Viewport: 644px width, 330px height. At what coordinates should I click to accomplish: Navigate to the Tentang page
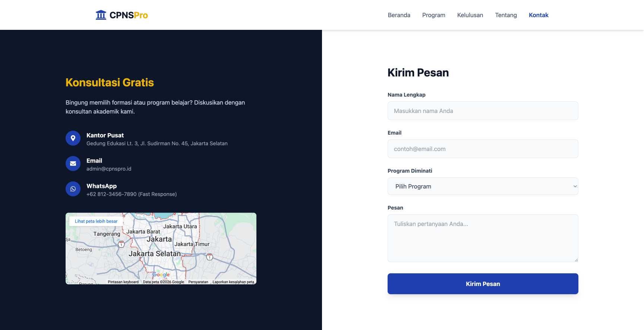pos(506,15)
